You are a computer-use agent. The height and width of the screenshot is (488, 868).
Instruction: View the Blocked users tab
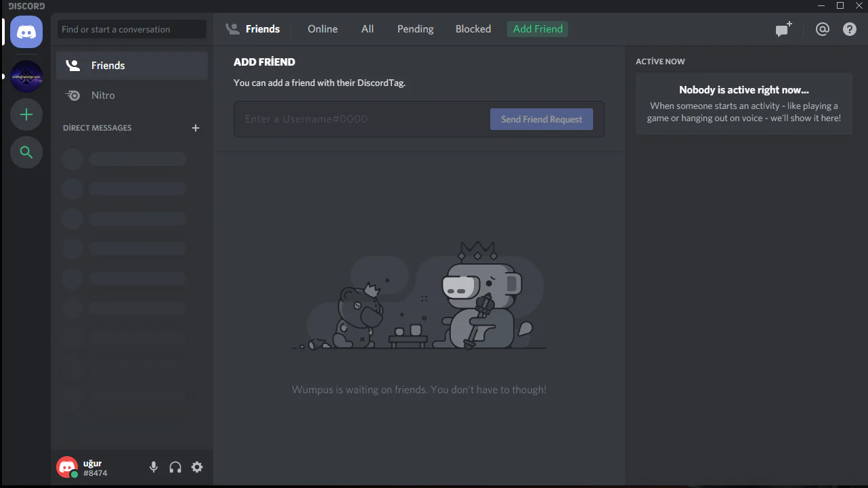pyautogui.click(x=473, y=29)
